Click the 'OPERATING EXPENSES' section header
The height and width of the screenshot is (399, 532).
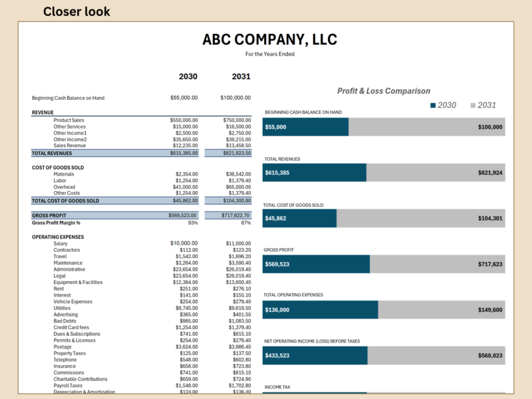[58, 237]
